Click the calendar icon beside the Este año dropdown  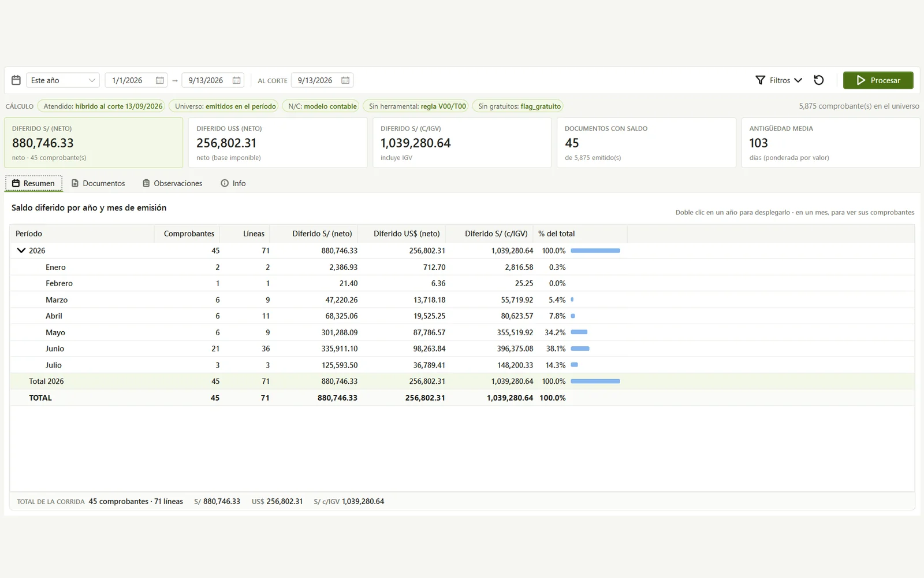pos(16,80)
